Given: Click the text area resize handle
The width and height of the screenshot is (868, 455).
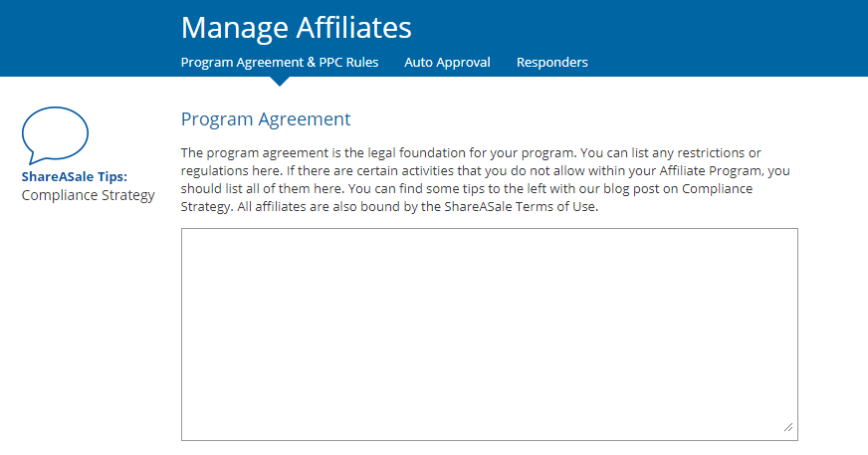Looking at the screenshot, I should point(788,426).
